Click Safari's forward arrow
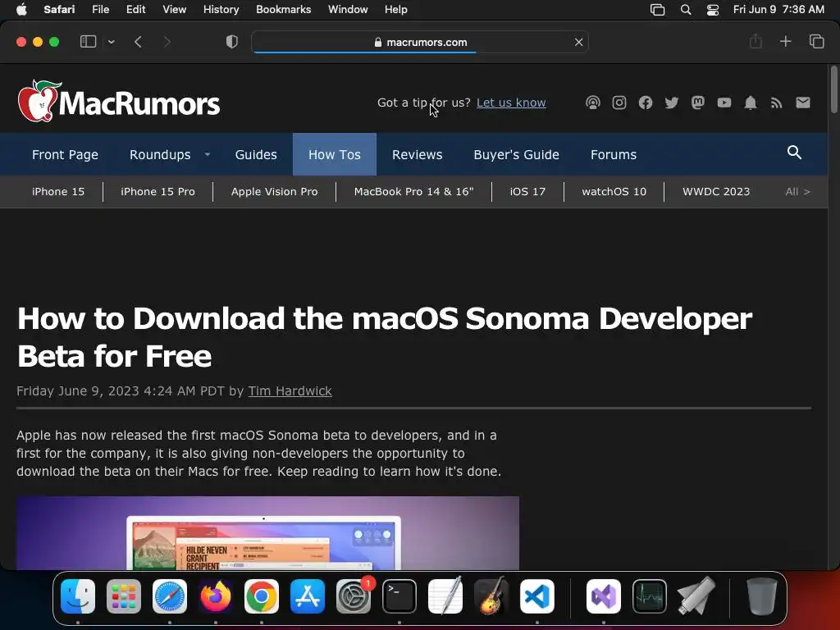 pos(167,42)
